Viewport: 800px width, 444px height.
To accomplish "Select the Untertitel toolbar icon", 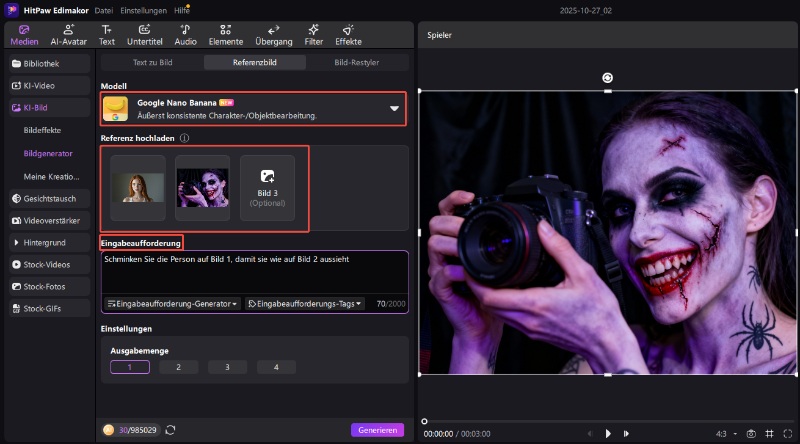I will point(145,35).
